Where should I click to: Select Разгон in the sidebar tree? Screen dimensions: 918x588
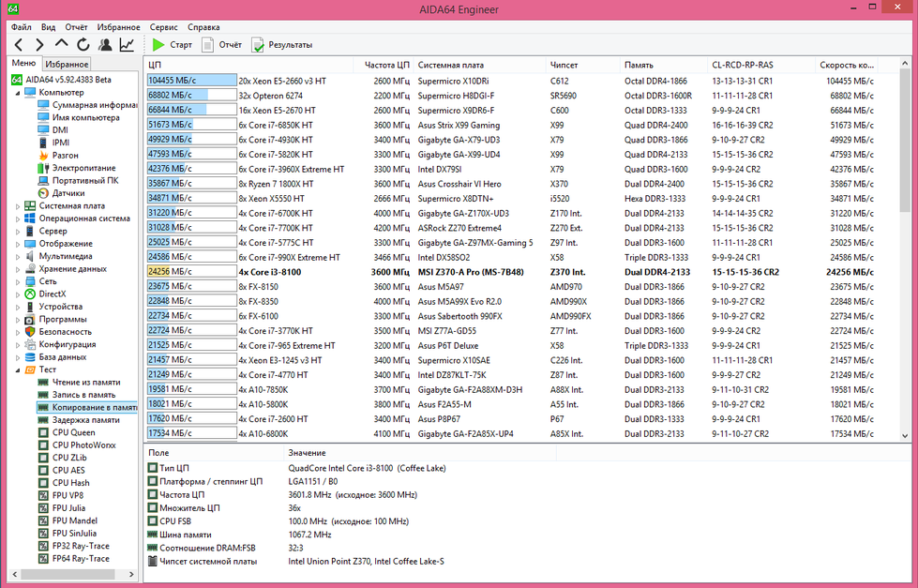pyautogui.click(x=66, y=155)
